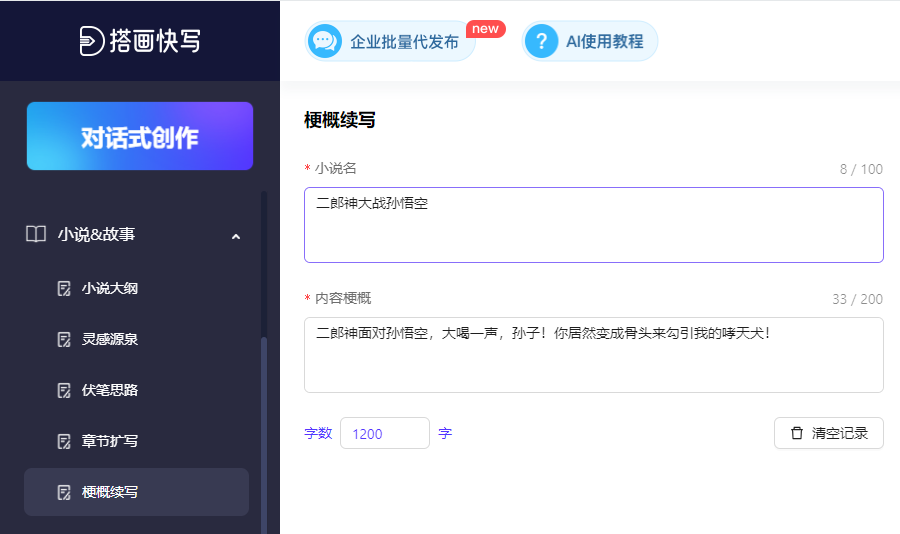Click the red new badge

tap(485, 29)
